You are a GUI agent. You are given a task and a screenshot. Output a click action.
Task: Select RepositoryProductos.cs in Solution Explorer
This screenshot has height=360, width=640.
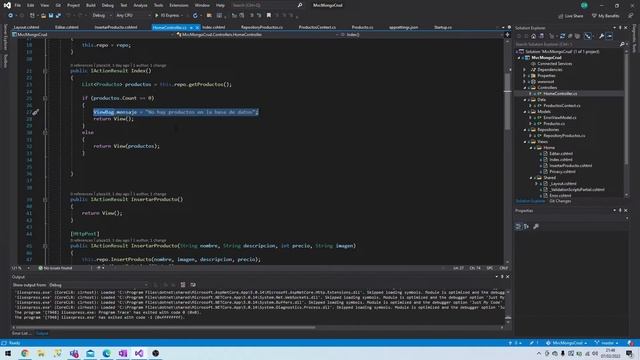pyautogui.click(x=564, y=136)
